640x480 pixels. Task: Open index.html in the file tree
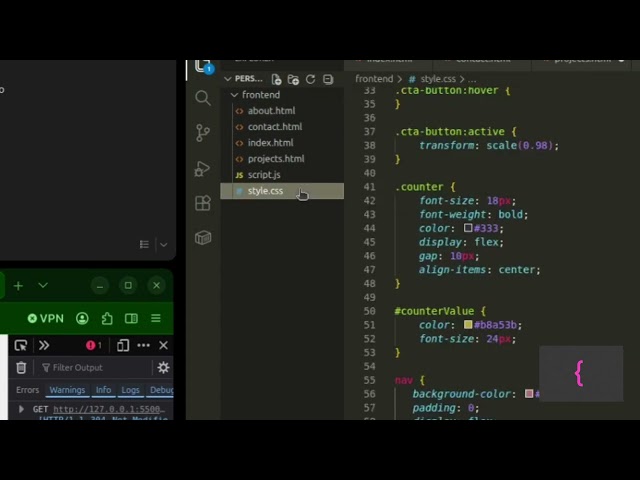pos(270,143)
